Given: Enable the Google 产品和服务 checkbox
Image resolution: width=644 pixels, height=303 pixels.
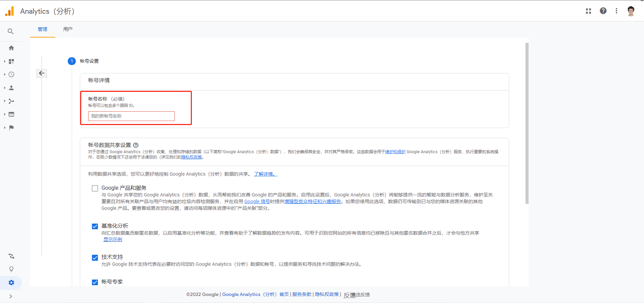Looking at the screenshot, I should [95, 188].
